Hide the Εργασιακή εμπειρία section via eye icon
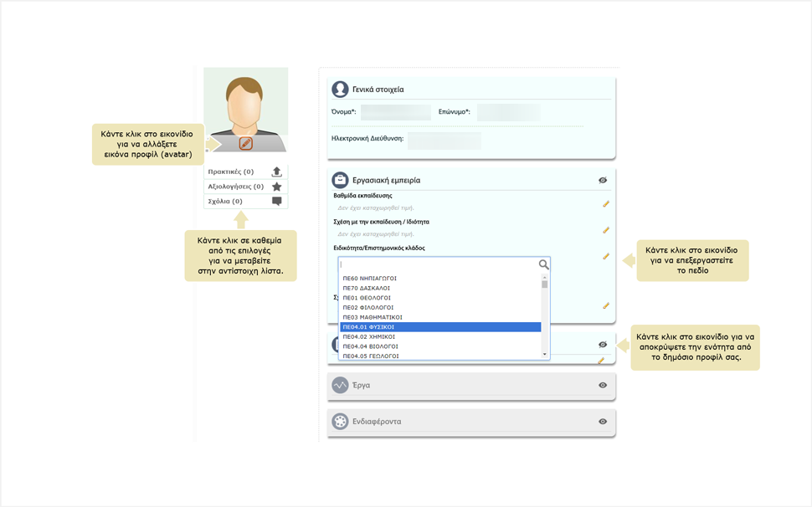 pyautogui.click(x=603, y=180)
